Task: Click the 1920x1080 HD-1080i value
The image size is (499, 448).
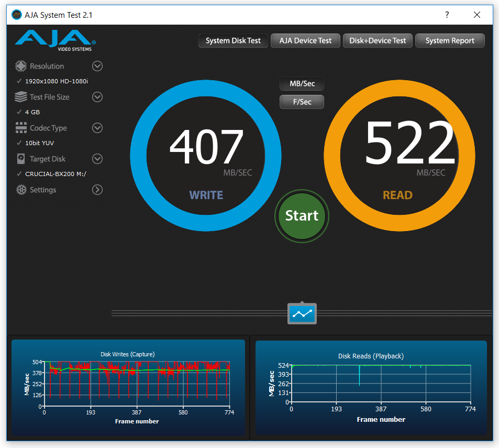Action: [57, 81]
